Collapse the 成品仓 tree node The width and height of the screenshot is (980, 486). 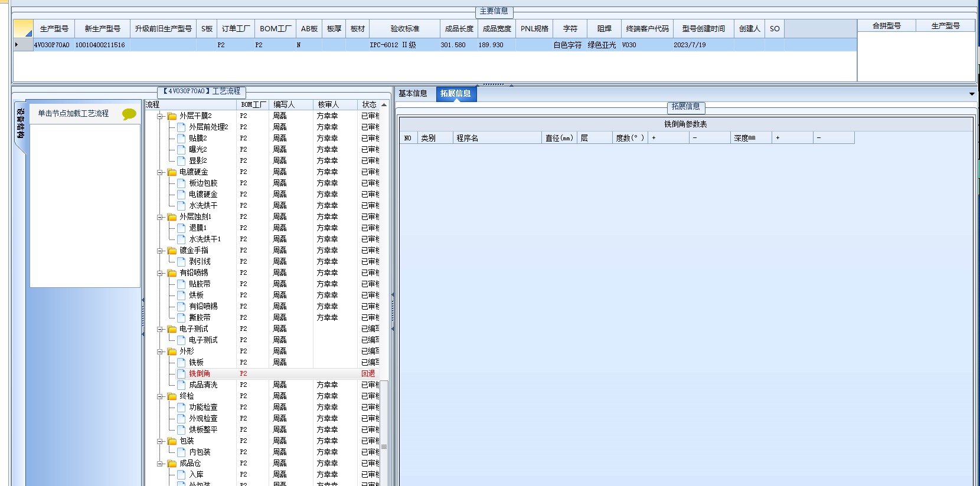tap(160, 464)
